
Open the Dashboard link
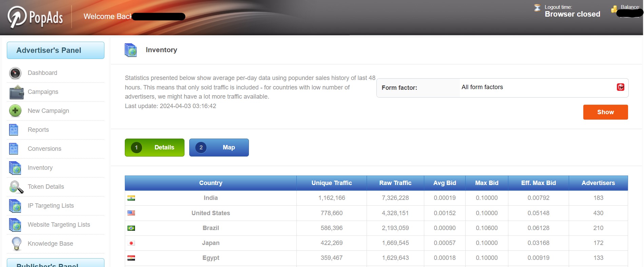tap(42, 73)
